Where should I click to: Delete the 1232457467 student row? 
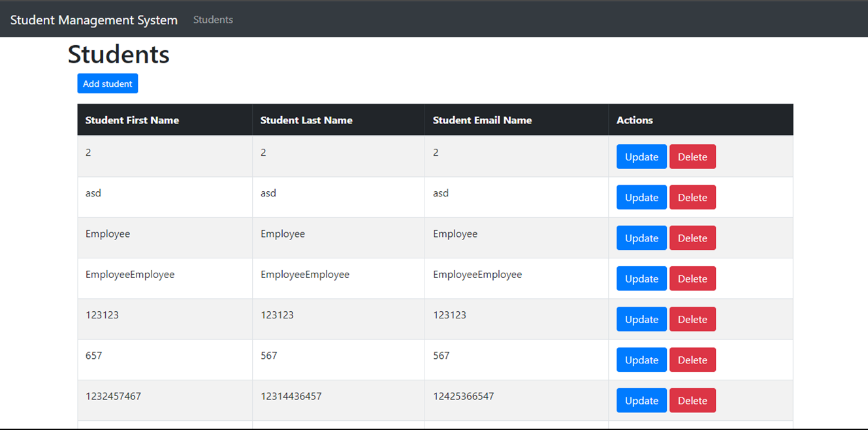tap(692, 401)
